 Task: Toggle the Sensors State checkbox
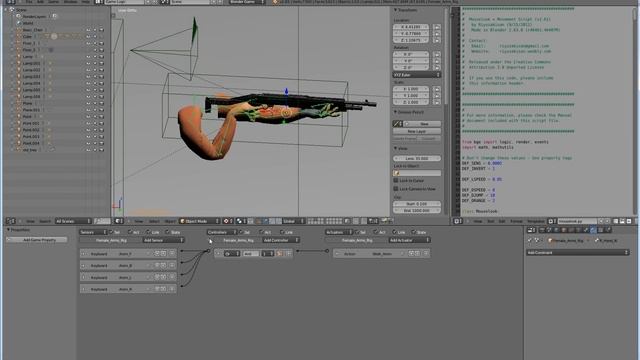[167, 232]
